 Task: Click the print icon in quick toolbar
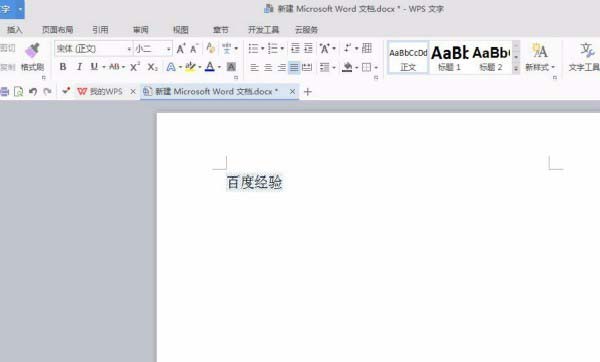pos(4,92)
